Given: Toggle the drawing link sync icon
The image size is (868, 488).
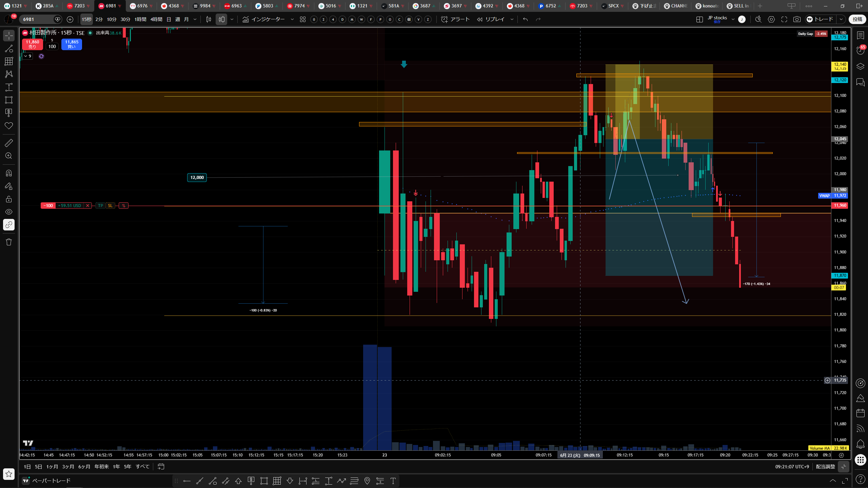Looking at the screenshot, I should 9,225.
